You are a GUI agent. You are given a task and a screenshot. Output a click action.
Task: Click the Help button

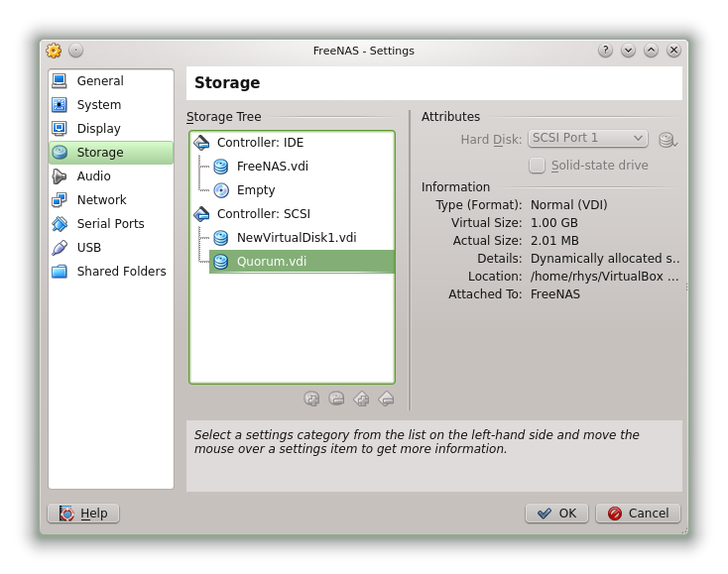click(83, 514)
